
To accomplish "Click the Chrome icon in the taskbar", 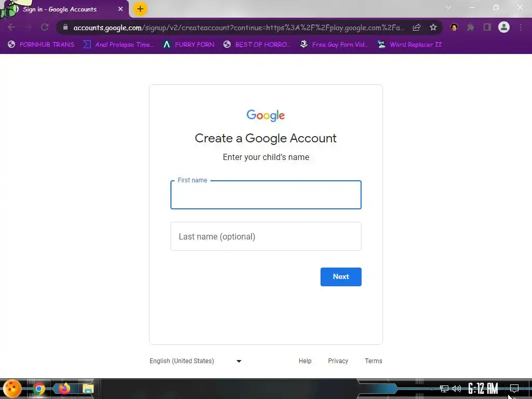I will (38, 389).
